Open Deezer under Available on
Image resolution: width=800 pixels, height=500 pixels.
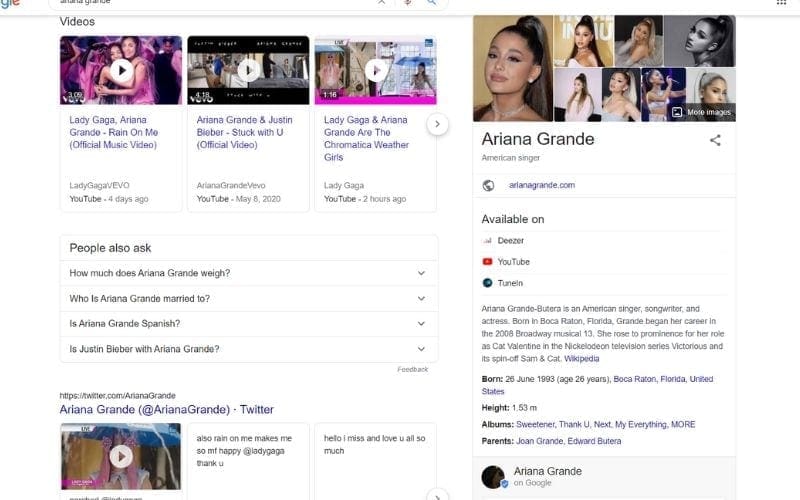point(511,240)
